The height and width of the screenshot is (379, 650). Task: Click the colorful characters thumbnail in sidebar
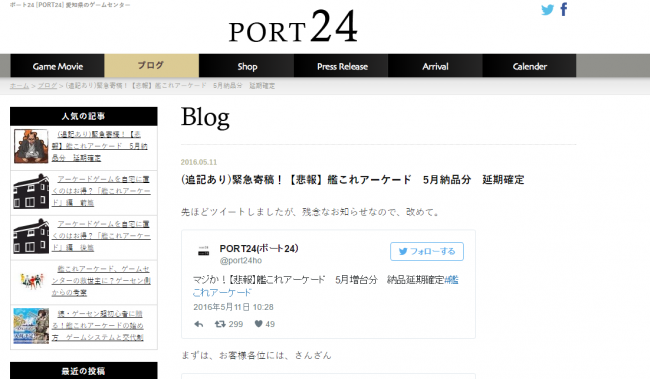point(32,281)
